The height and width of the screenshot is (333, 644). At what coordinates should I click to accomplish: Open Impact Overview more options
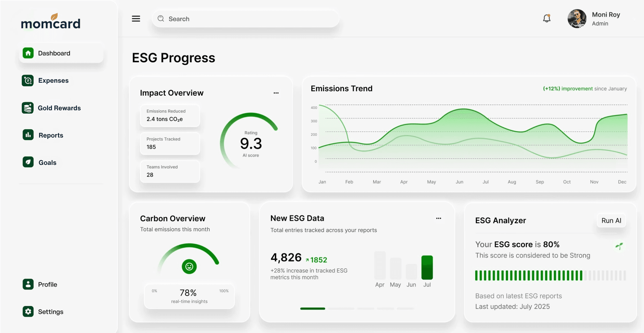click(x=276, y=93)
